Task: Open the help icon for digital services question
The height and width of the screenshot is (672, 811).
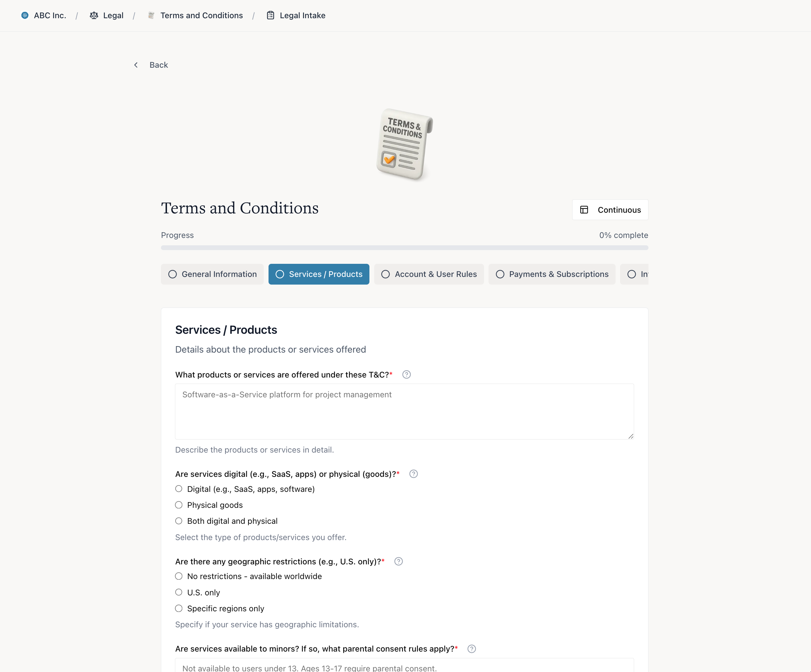Action: 413,474
